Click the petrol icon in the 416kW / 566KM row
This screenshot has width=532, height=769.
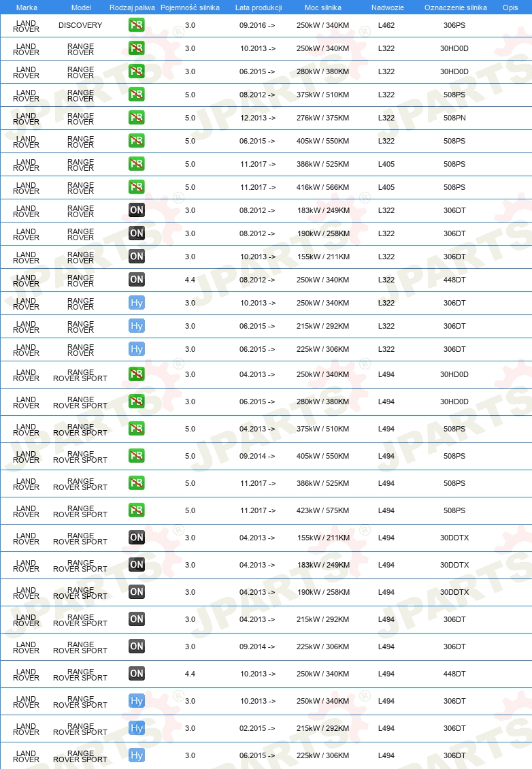(x=136, y=187)
